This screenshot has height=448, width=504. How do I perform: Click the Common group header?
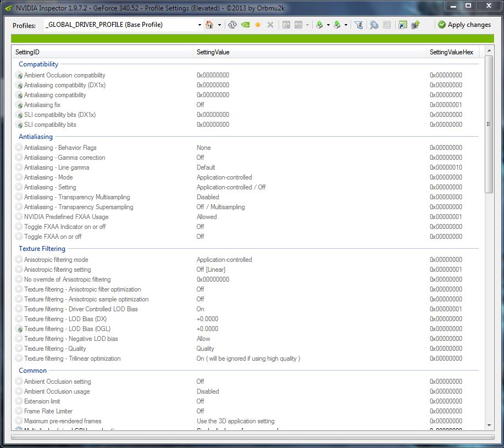(33, 370)
